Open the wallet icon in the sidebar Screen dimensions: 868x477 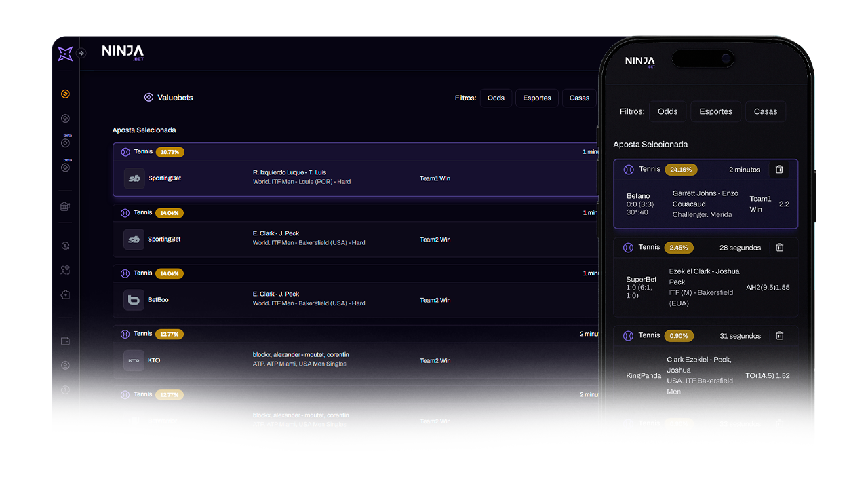pyautogui.click(x=65, y=341)
